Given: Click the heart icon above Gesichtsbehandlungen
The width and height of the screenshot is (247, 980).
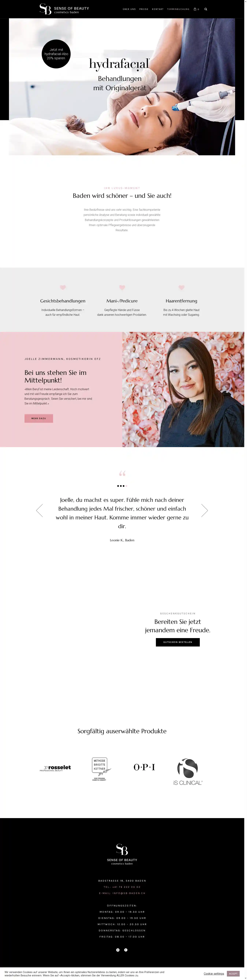Looking at the screenshot, I should point(63,288).
